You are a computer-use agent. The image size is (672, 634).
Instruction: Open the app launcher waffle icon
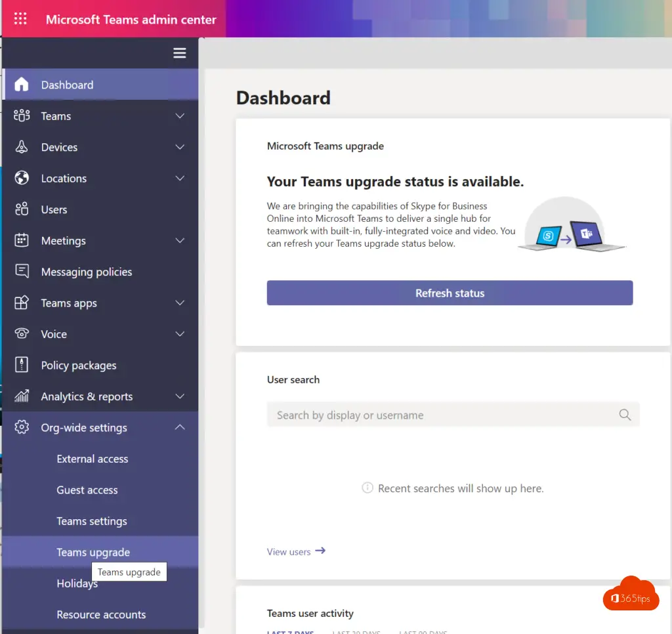pos(20,19)
